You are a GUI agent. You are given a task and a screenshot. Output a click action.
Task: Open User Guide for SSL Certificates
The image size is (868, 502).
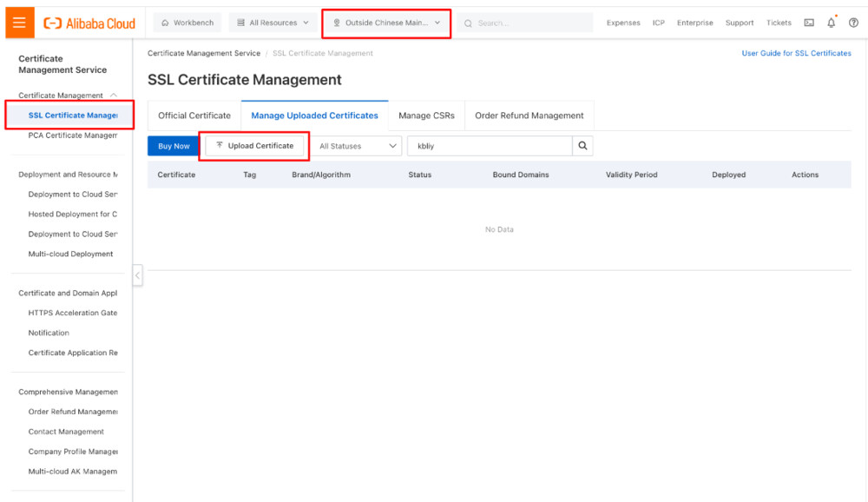tap(797, 53)
